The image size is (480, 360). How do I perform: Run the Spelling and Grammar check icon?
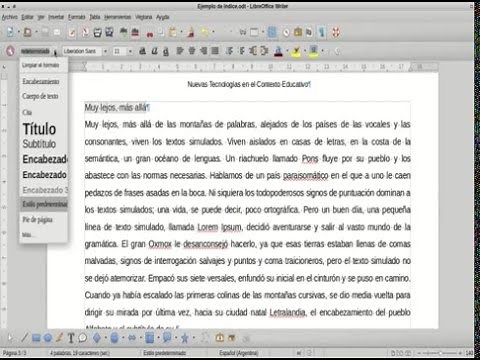click(x=124, y=32)
